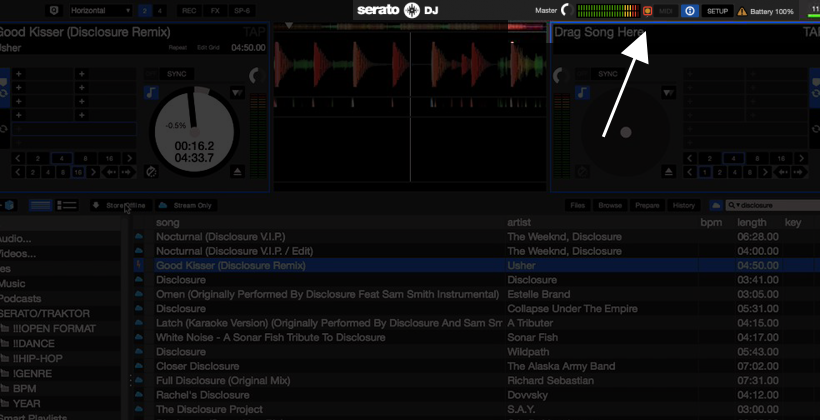Screen dimensions: 820x420
Task: Switch to 4 deck mode
Action: [160, 10]
